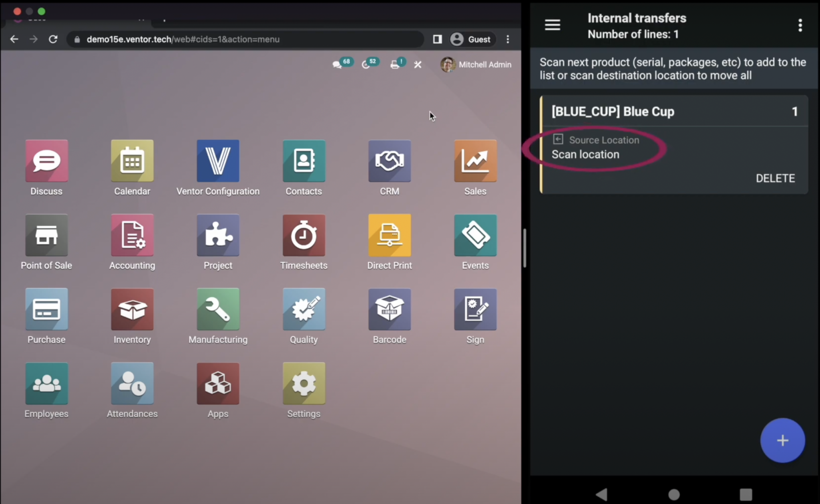Viewport: 820px width, 504px height.
Task: Open the Discuss app
Action: click(x=46, y=161)
